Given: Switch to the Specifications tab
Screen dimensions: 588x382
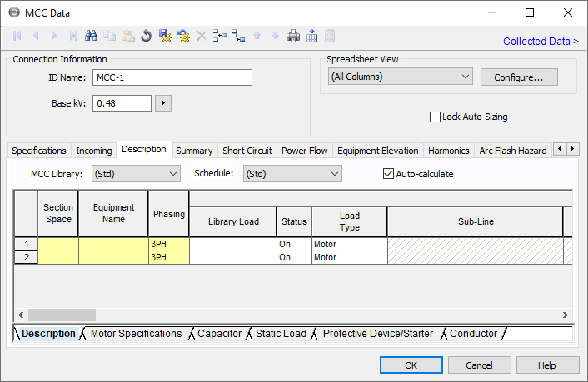Looking at the screenshot, I should coord(39,151).
